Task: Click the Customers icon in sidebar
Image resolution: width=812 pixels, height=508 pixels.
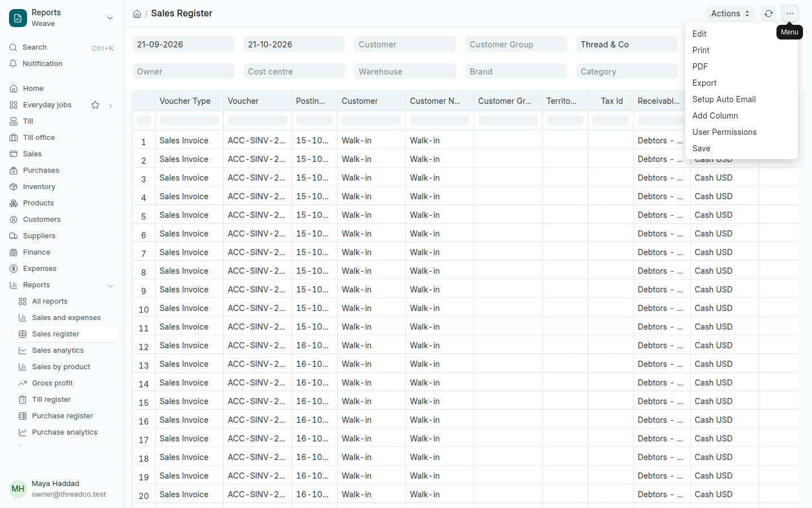Action: (x=14, y=220)
